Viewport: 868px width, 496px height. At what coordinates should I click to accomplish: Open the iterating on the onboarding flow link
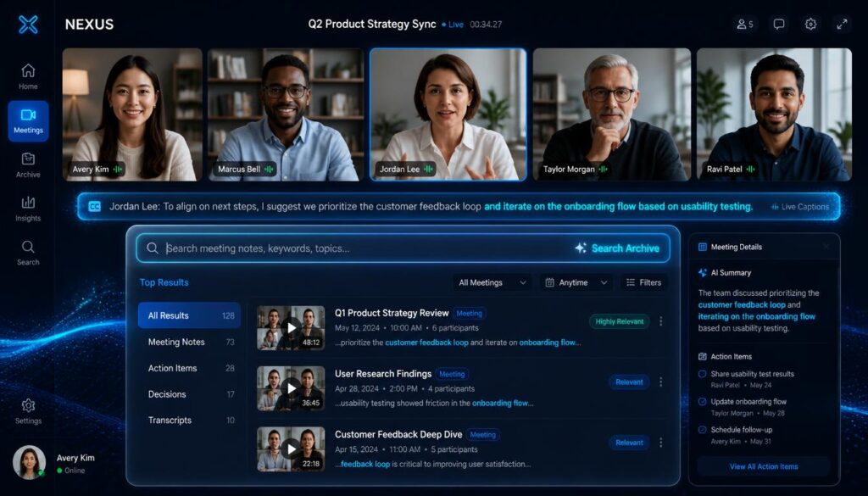click(756, 316)
